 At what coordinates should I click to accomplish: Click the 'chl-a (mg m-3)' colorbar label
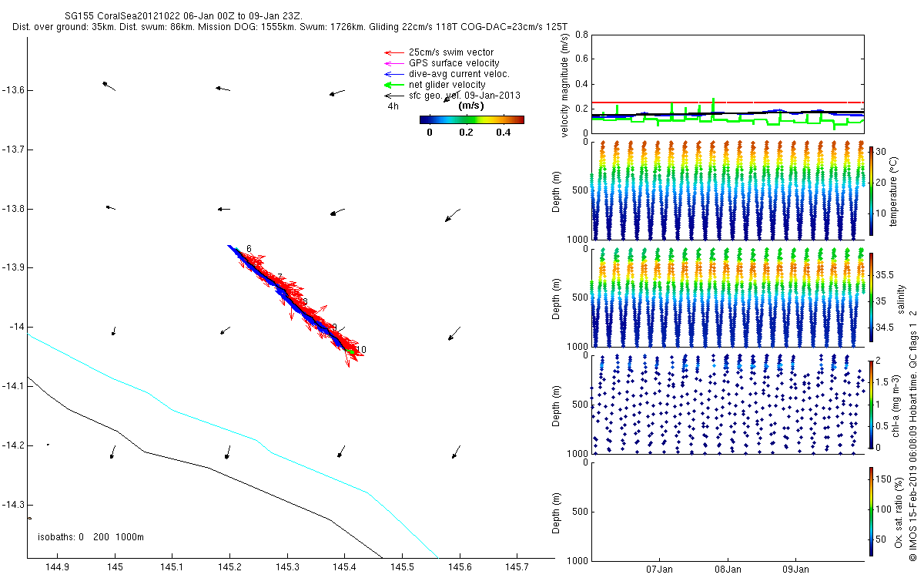pyautogui.click(x=896, y=405)
